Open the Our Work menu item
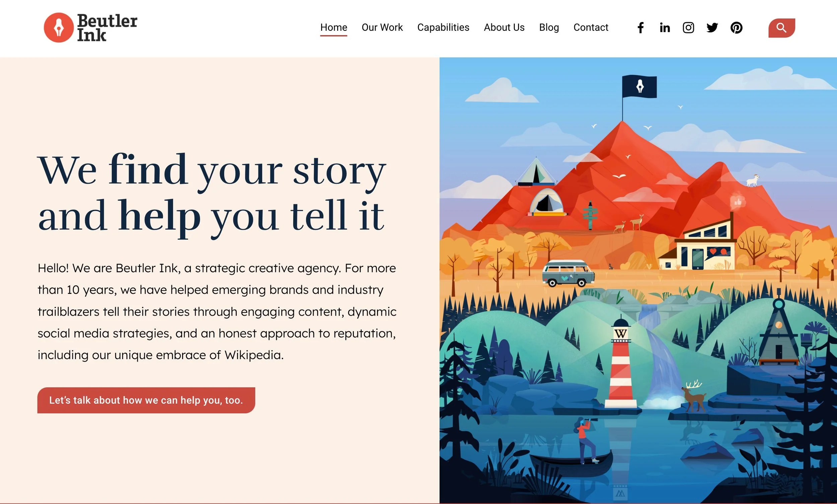The image size is (837, 504). (382, 27)
